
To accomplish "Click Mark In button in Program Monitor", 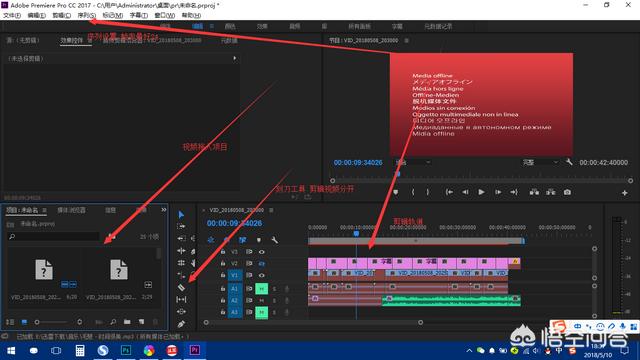I will (x=413, y=192).
